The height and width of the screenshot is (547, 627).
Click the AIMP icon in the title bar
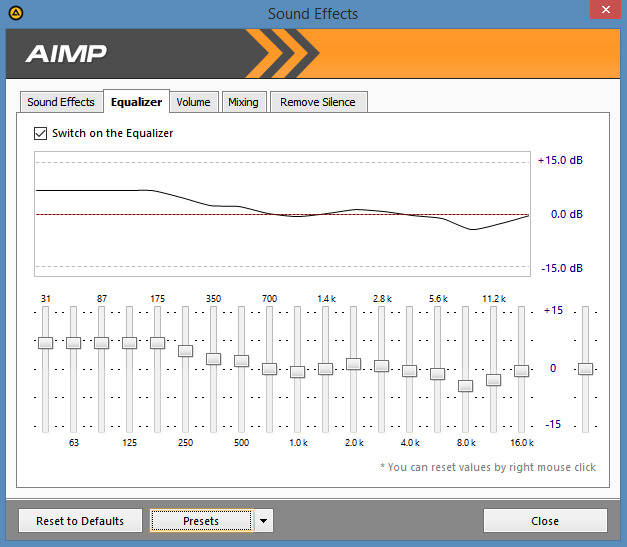12,13
